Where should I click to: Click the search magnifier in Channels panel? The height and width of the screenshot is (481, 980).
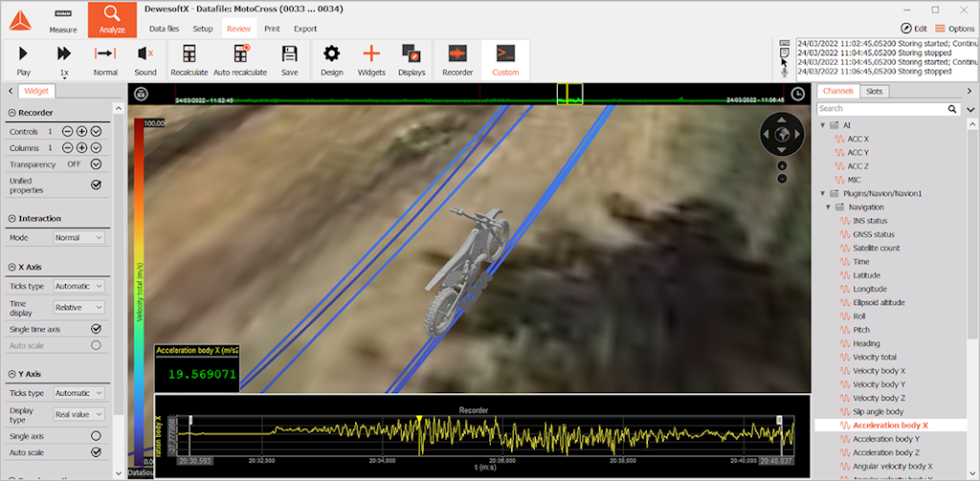click(952, 109)
